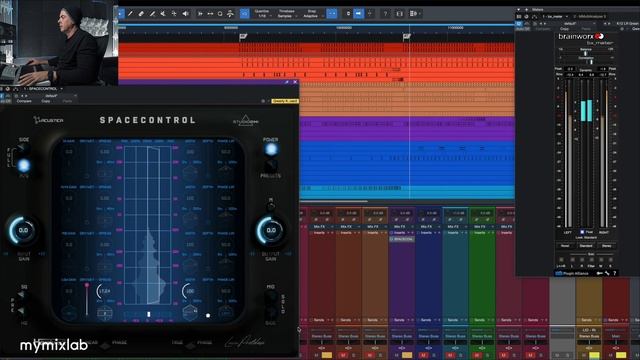
Task: Toggle red Mute on the green mixer channel
Action: click(x=476, y=356)
